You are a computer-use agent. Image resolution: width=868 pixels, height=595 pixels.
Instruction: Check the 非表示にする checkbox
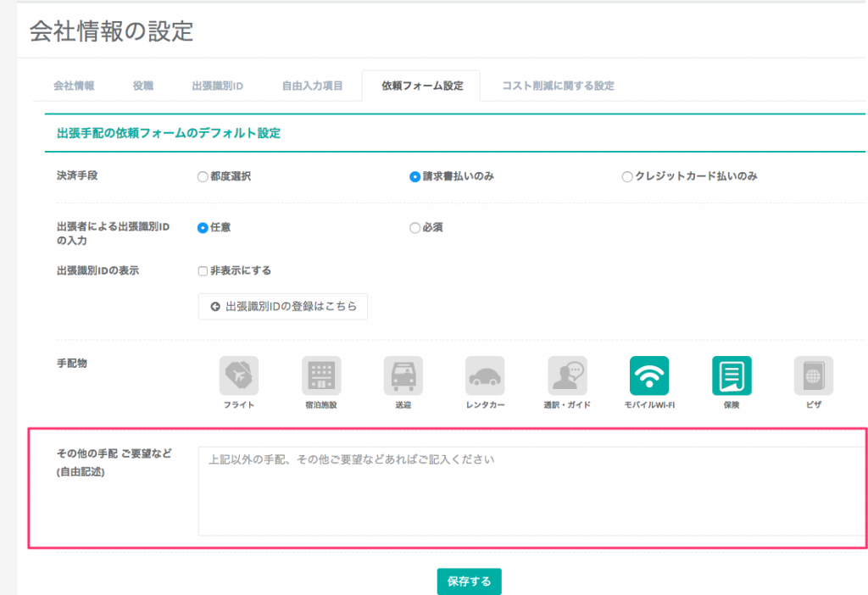tap(203, 271)
